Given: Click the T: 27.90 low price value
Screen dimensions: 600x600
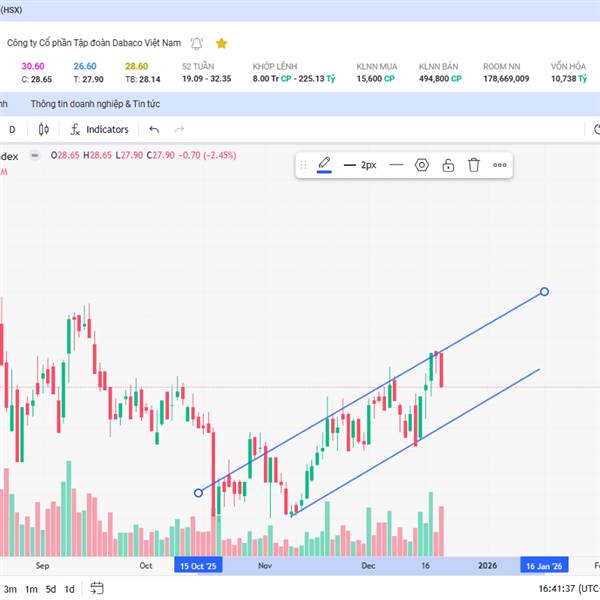Looking at the screenshot, I should pos(88,79).
